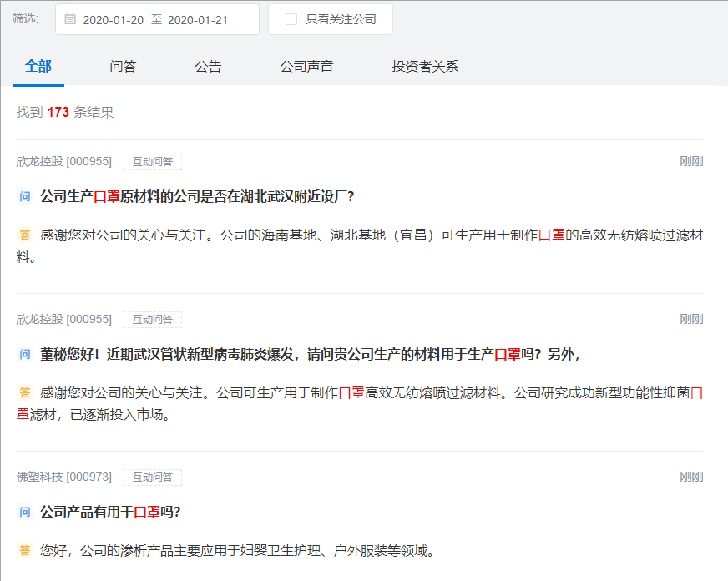Click the 问 icon beside 董秘您好 question

tap(24, 354)
